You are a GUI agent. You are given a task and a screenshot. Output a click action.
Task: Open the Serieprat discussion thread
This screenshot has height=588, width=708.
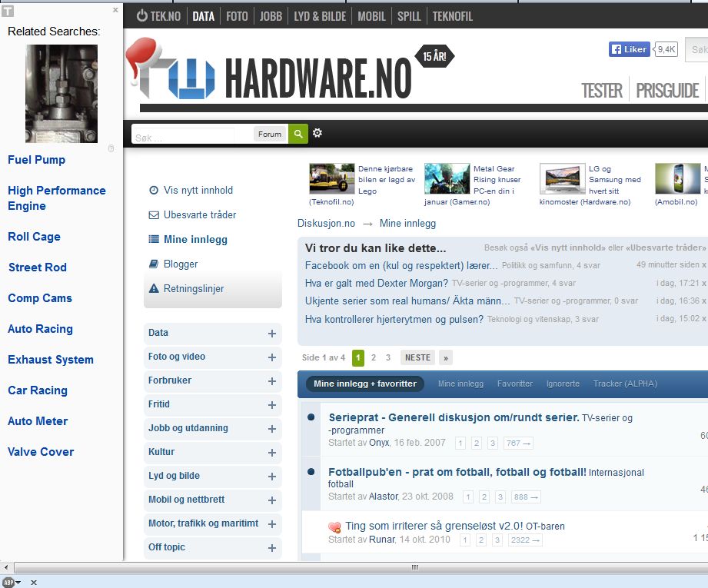click(x=454, y=417)
